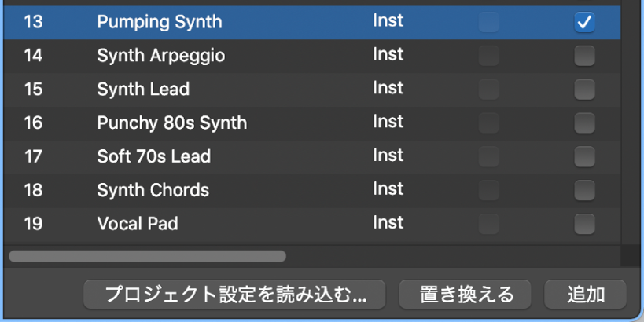Viewport: 644px width, 322px height.
Task: Click the dimmed left checkbox in Pumping Synth row
Action: pyautogui.click(x=489, y=23)
